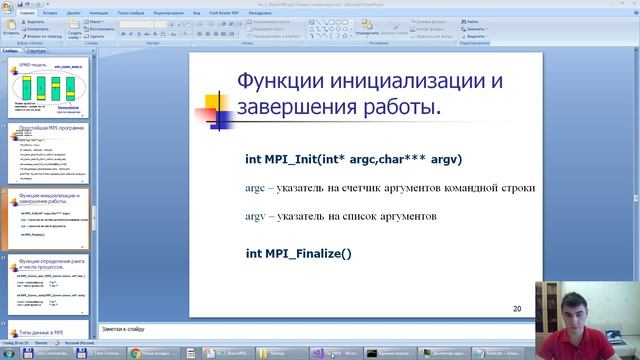Toggle bold formatting
This screenshot has width=640, height=360.
pyautogui.click(x=123, y=34)
